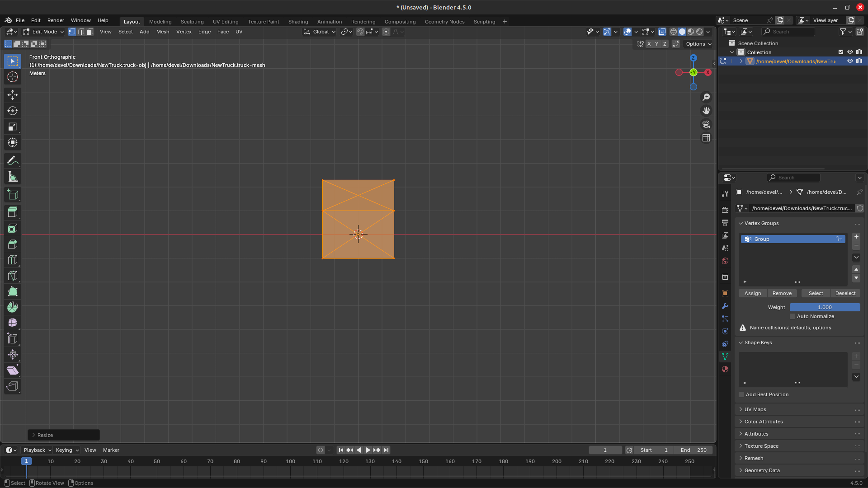Viewport: 868px width, 488px height.
Task: Click the viewport zoom magnifier icon
Action: [x=706, y=97]
